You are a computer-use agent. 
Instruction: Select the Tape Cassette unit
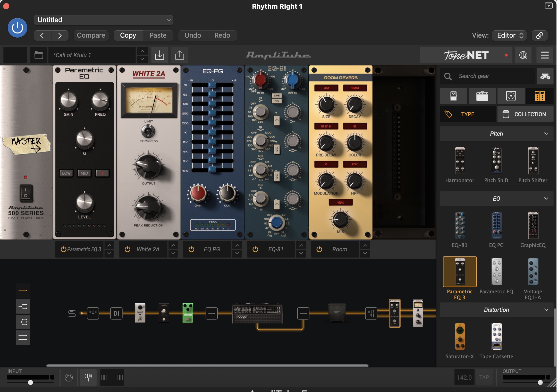click(496, 340)
